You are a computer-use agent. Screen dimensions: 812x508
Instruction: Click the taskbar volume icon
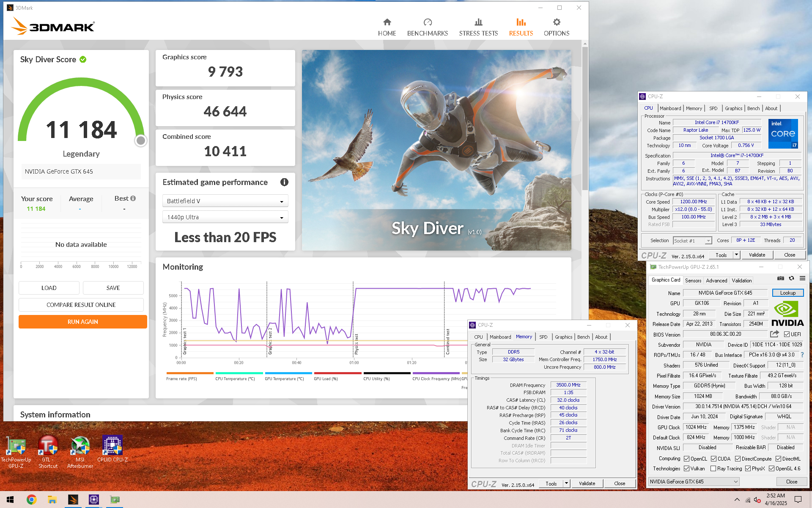(757, 500)
